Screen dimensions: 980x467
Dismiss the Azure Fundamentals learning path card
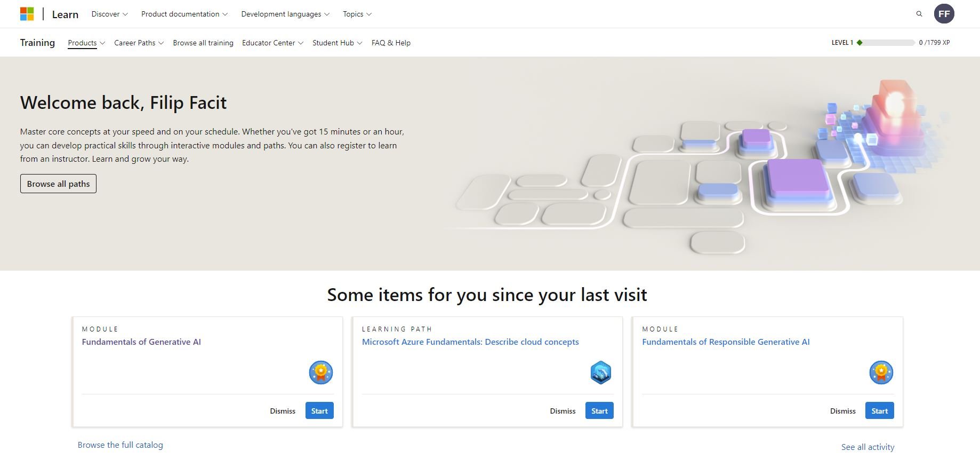click(x=563, y=411)
